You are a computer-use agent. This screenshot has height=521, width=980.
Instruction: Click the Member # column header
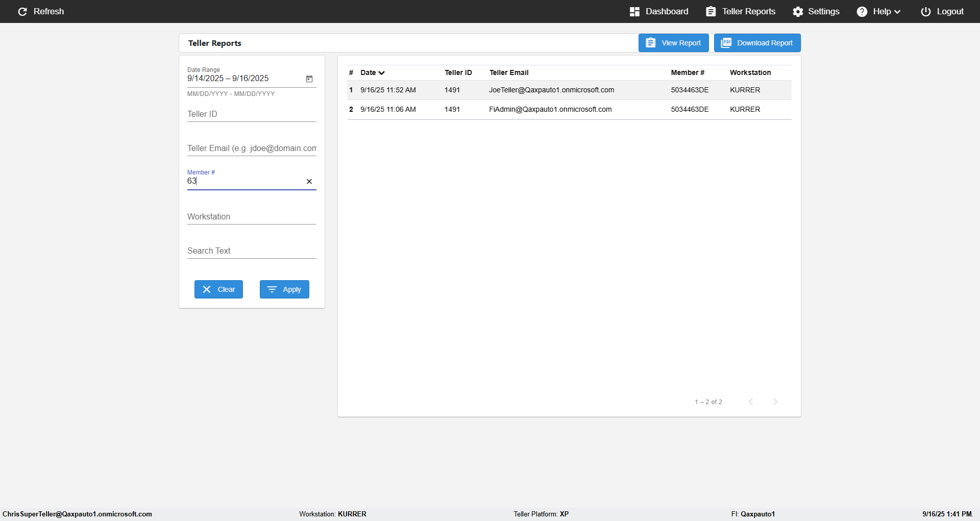click(688, 72)
